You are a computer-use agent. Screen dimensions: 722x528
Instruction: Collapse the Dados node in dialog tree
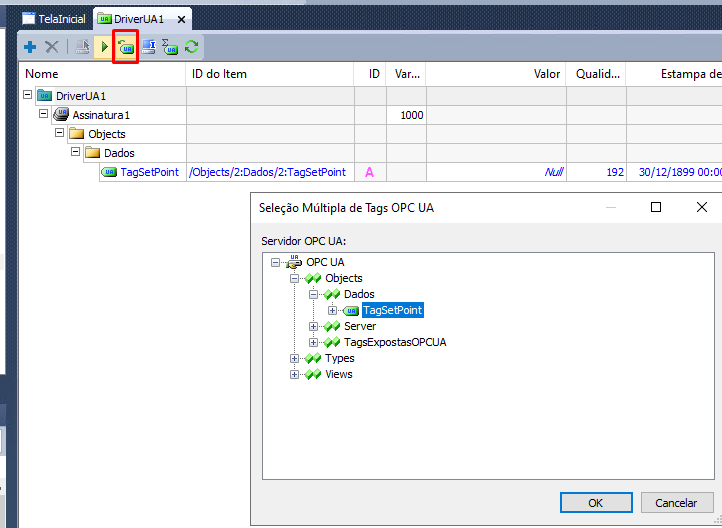313,295
